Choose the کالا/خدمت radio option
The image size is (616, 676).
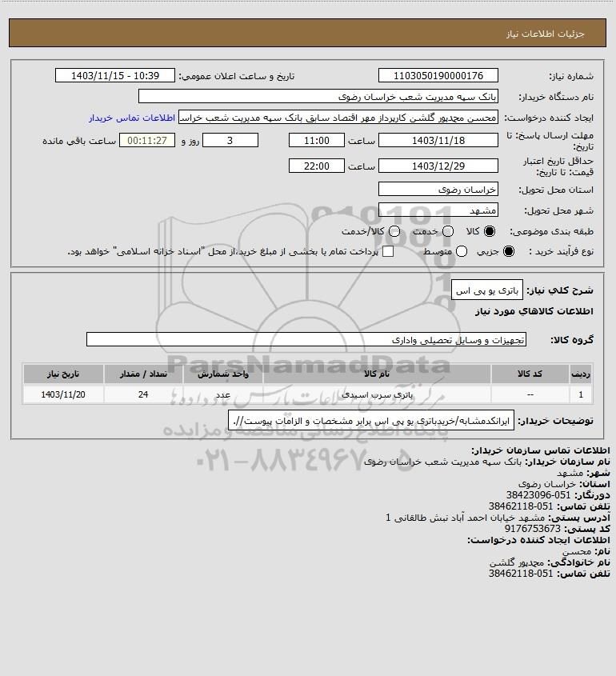(x=394, y=231)
